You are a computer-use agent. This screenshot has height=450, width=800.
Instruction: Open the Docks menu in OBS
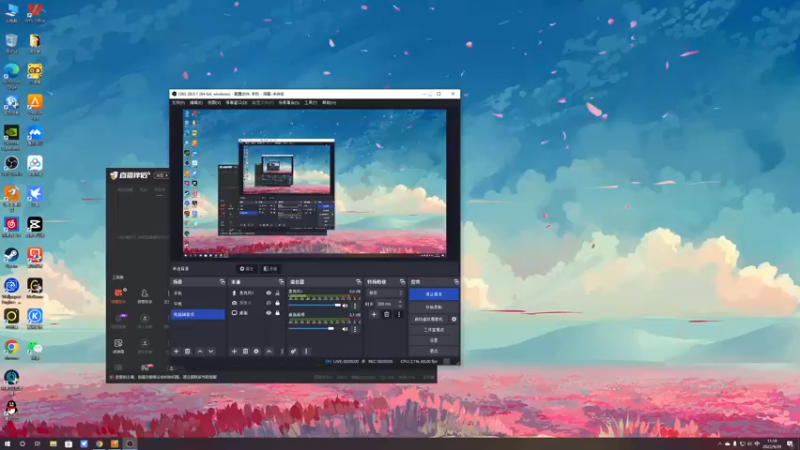click(x=236, y=103)
